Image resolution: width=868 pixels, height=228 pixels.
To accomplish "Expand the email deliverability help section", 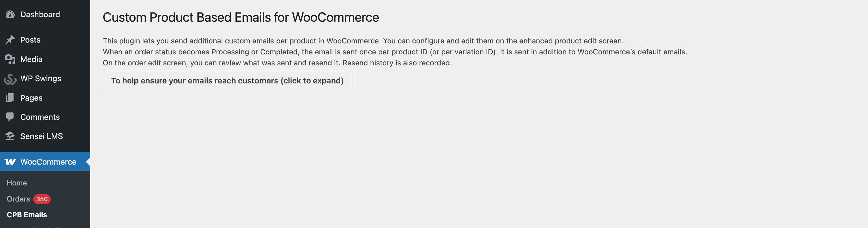I will pos(227,81).
